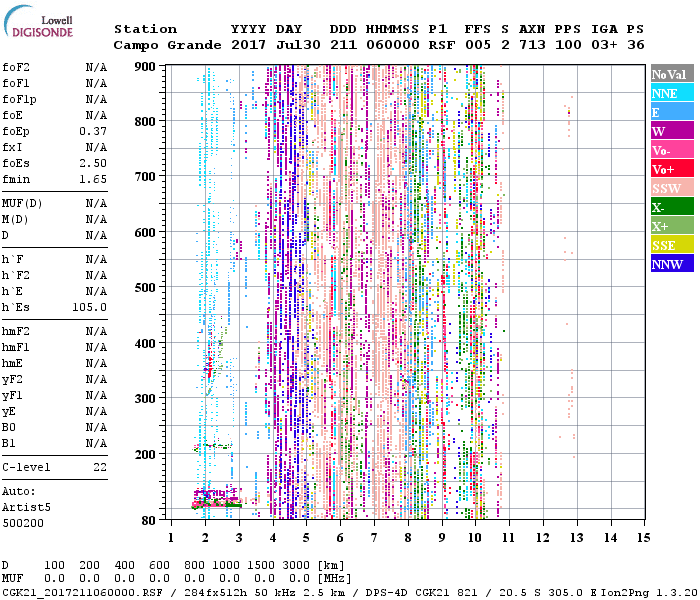Click the M(D) parameter row
Screen dimensions: 700x600
tap(54, 220)
